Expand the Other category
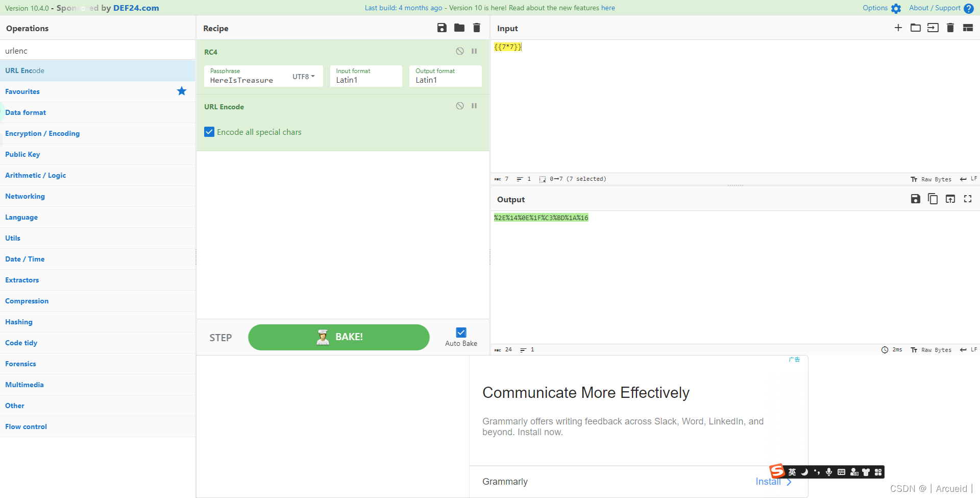The height and width of the screenshot is (498, 980). (x=97, y=406)
